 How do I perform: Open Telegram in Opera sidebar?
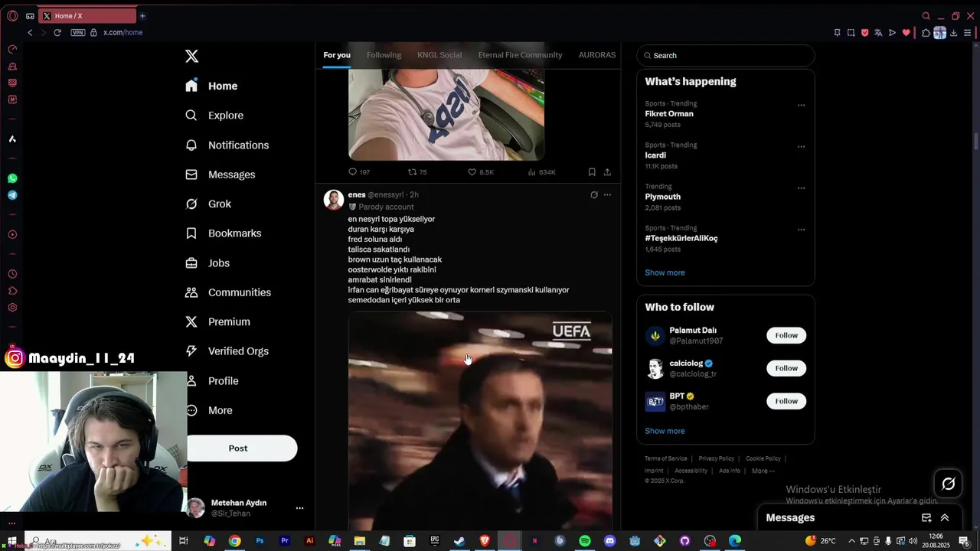pos(12,195)
